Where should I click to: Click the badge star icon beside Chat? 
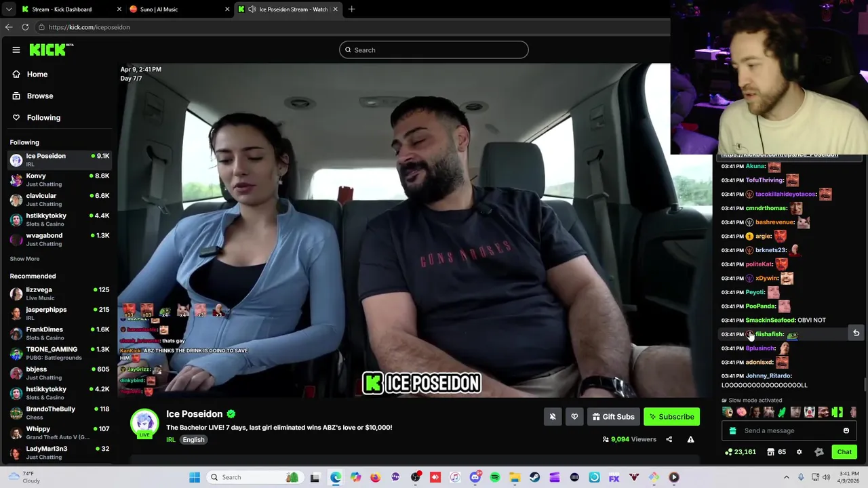pyautogui.click(x=818, y=452)
